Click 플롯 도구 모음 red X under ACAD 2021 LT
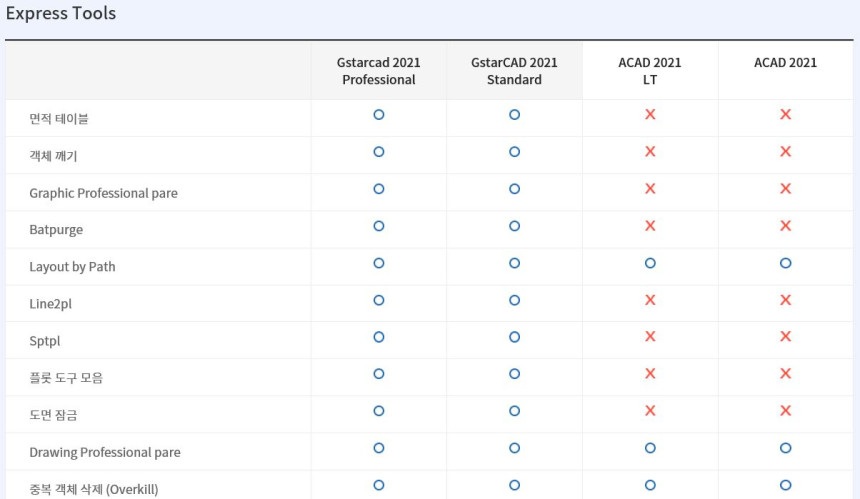This screenshot has width=860, height=499. click(650, 374)
